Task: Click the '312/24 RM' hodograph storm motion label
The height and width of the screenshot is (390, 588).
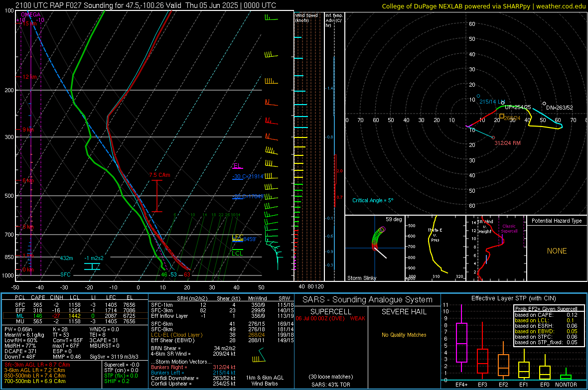Action: (507, 143)
